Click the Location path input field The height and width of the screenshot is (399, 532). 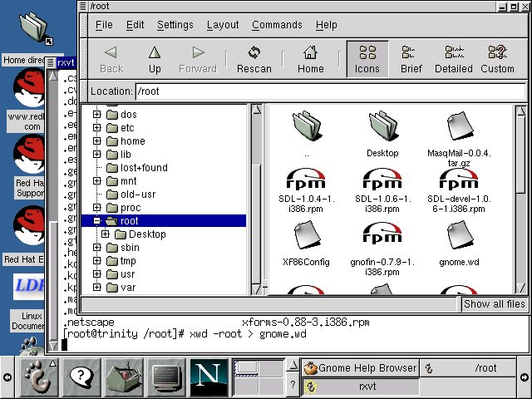tap(330, 91)
